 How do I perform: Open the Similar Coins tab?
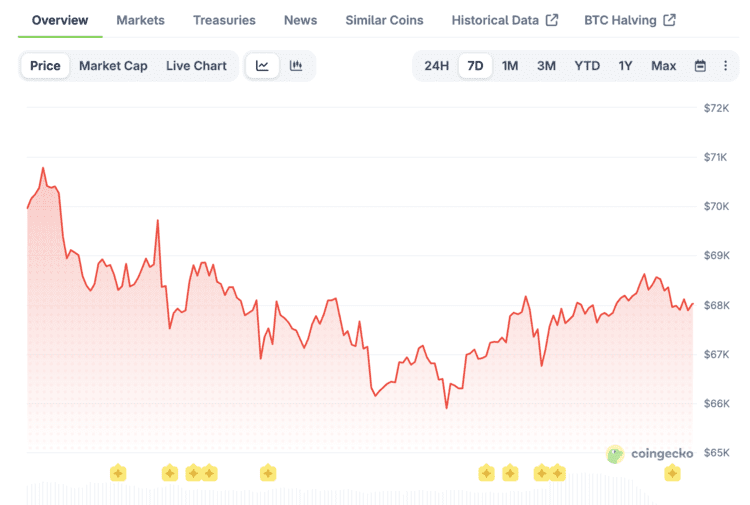point(384,20)
